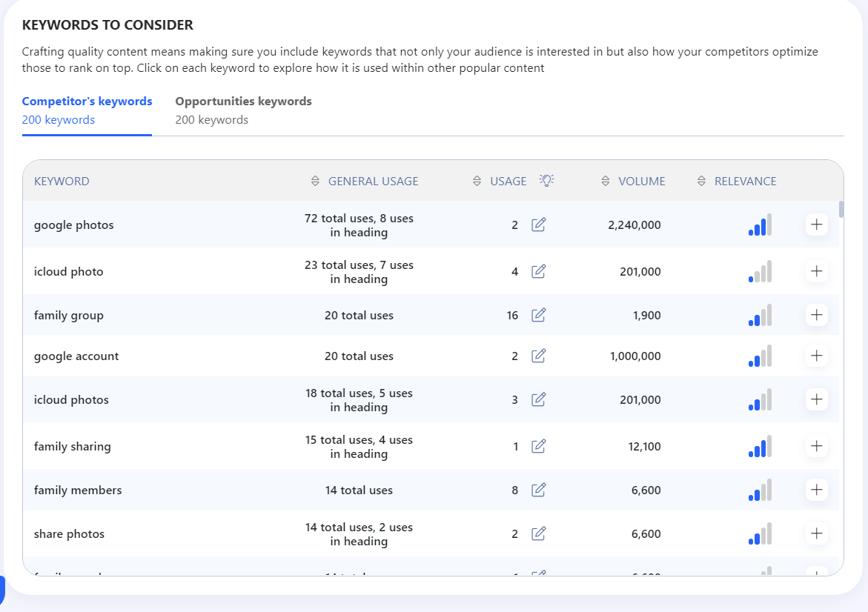This screenshot has width=868, height=612.
Task: Click the edit usage icon for share photos
Action: click(539, 533)
